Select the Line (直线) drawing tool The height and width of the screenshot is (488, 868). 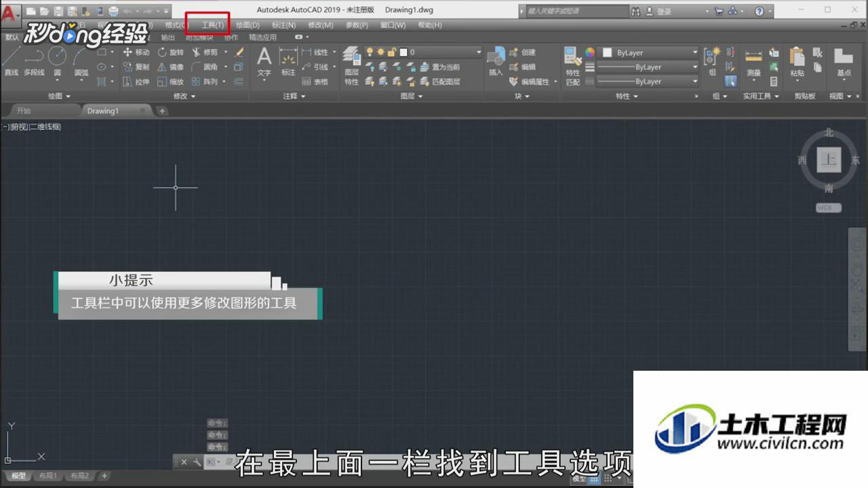click(x=11, y=61)
